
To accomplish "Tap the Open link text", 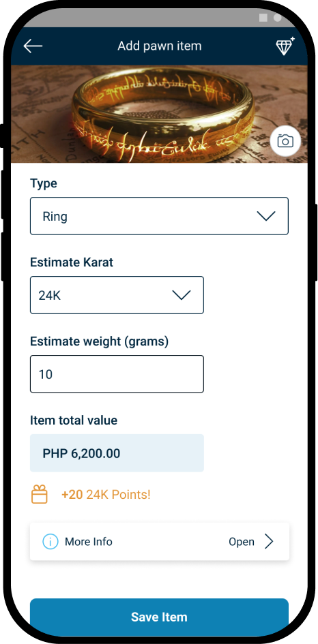I will (242, 542).
